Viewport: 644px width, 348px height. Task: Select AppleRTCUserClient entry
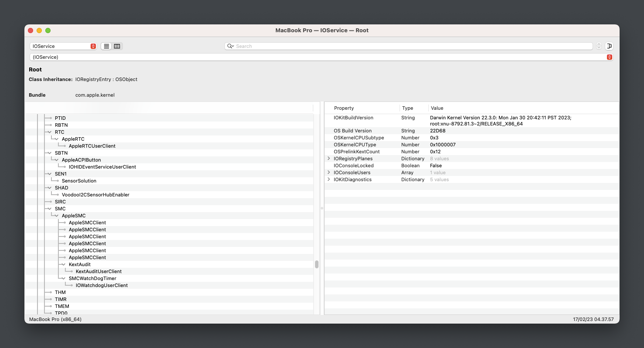(x=92, y=146)
